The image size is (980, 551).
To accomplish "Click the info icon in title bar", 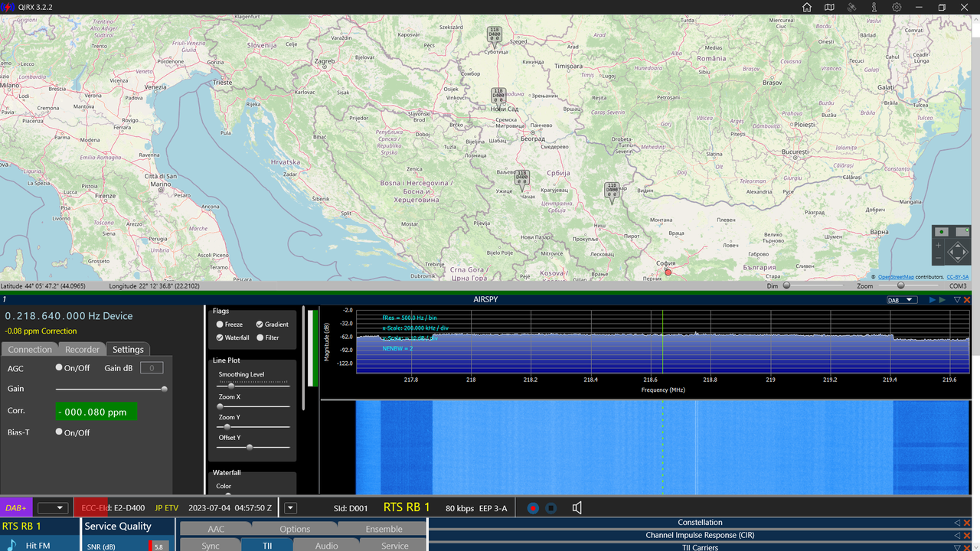I will click(x=874, y=7).
